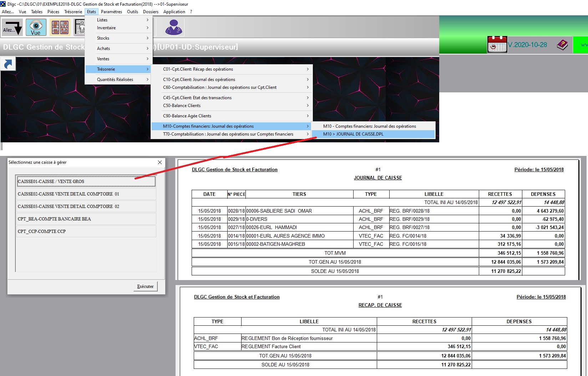
Task: Expand the Inventaire submenu
Action: pos(118,28)
